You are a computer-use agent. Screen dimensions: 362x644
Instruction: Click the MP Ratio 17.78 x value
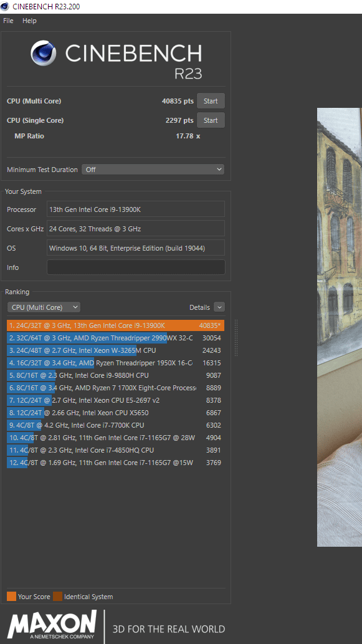[188, 136]
